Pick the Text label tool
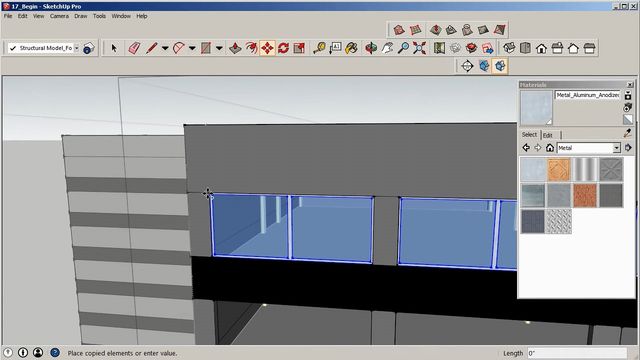This screenshot has width=640, height=360. [x=335, y=48]
